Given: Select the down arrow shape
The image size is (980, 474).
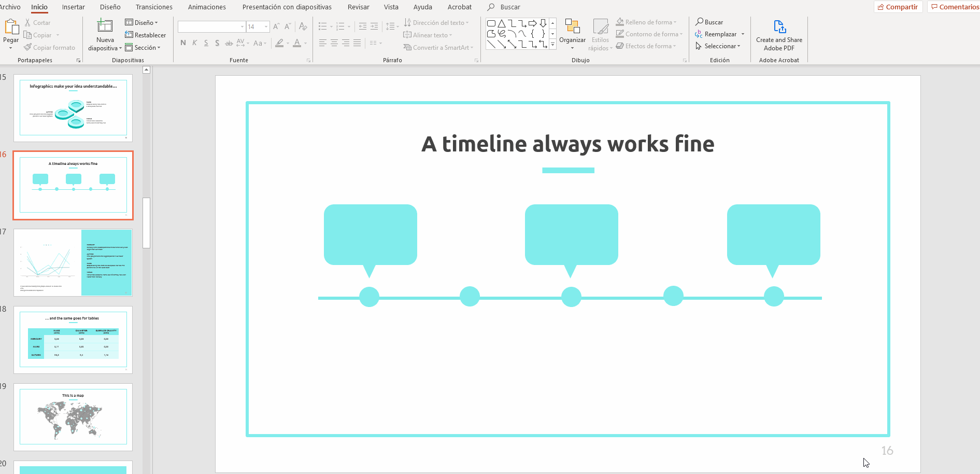Looking at the screenshot, I should click(x=543, y=23).
